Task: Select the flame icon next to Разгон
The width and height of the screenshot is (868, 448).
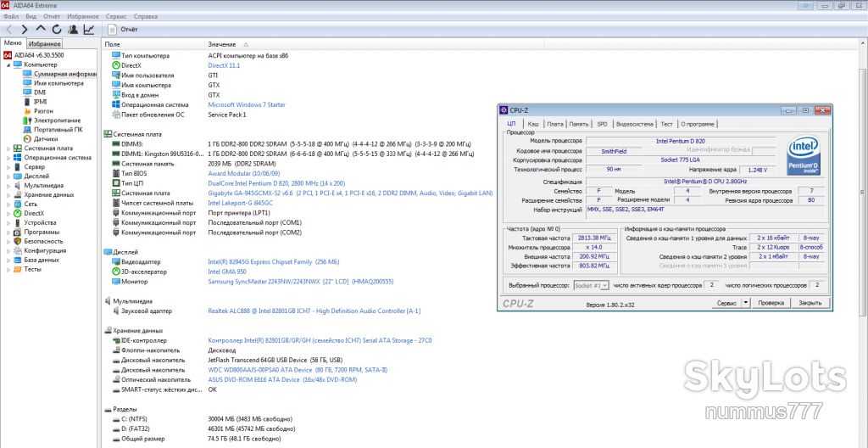Action: click(28, 111)
